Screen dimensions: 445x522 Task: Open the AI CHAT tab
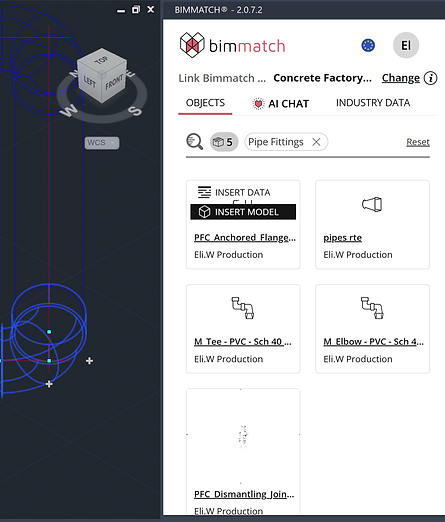pyautogui.click(x=280, y=104)
